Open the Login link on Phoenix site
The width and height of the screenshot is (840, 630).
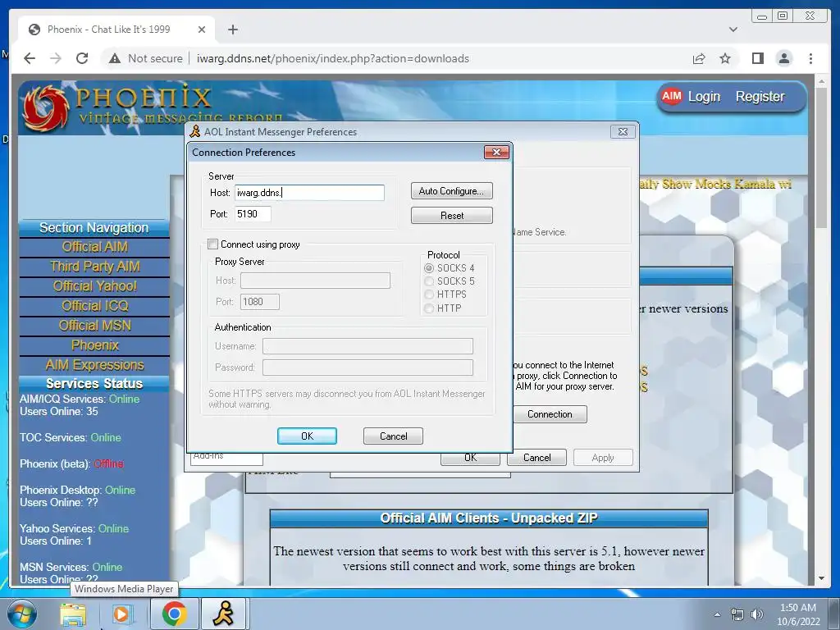(x=704, y=97)
